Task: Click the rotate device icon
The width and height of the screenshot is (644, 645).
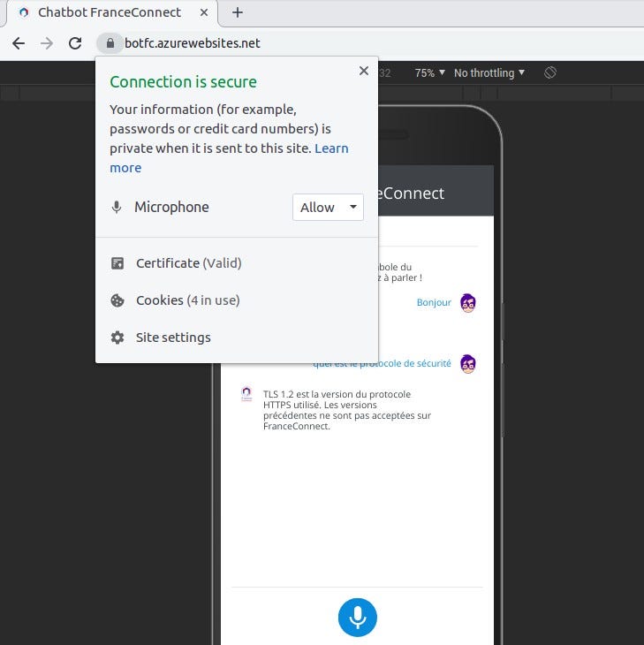Action: click(x=550, y=72)
